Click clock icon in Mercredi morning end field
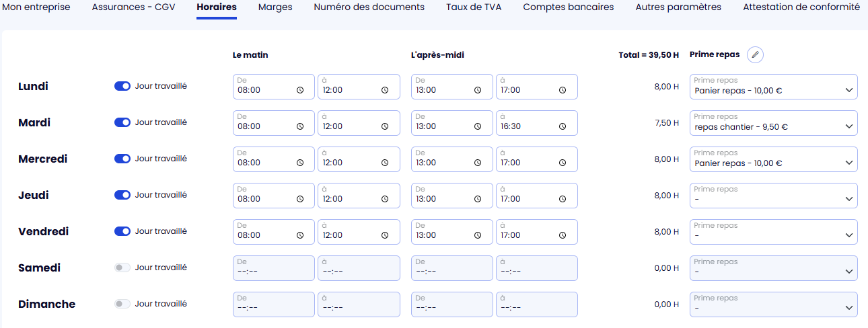 click(384, 163)
